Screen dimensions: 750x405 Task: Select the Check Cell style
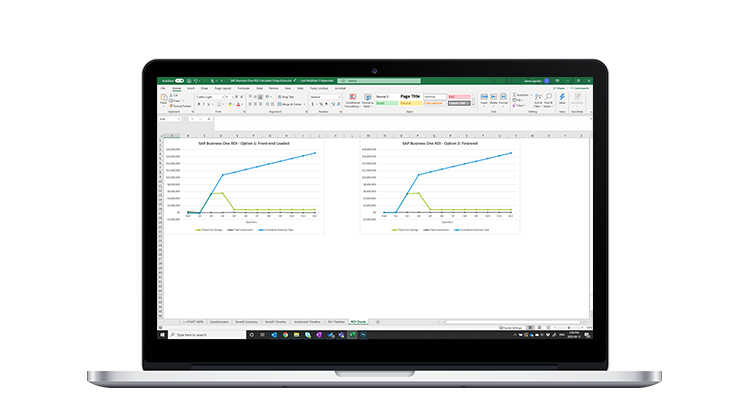(x=459, y=103)
